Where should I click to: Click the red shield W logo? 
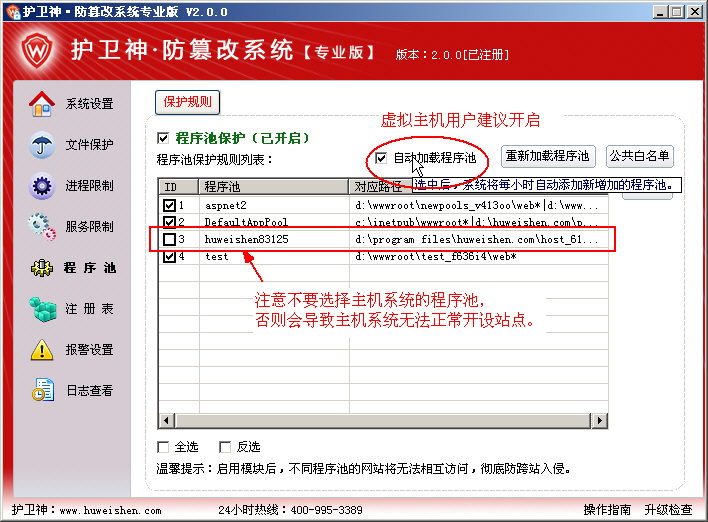coord(36,50)
